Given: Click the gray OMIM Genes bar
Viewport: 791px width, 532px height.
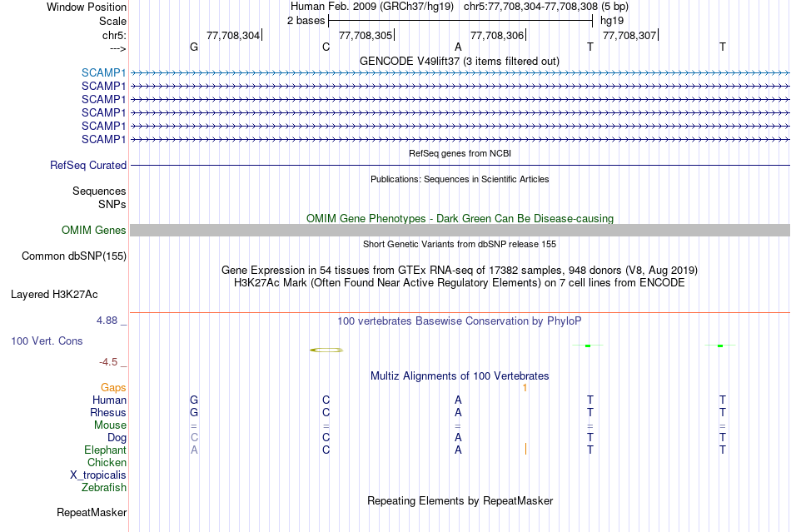Looking at the screenshot, I should pos(460,231).
